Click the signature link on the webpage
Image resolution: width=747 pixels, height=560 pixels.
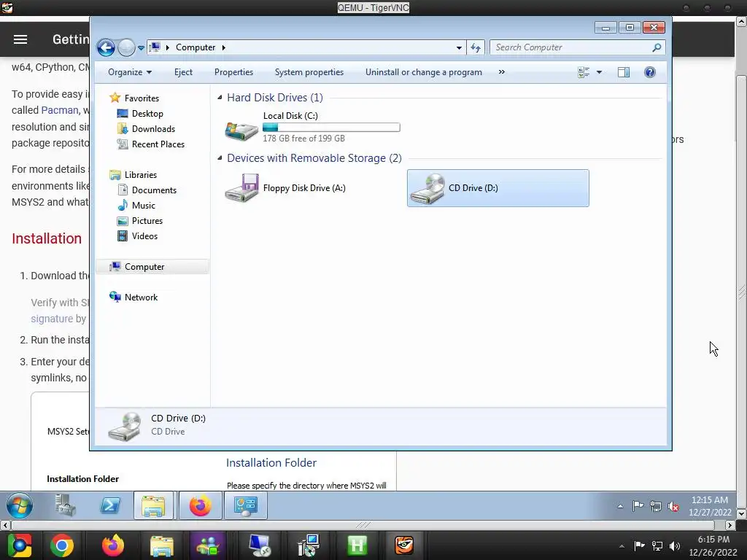(52, 319)
